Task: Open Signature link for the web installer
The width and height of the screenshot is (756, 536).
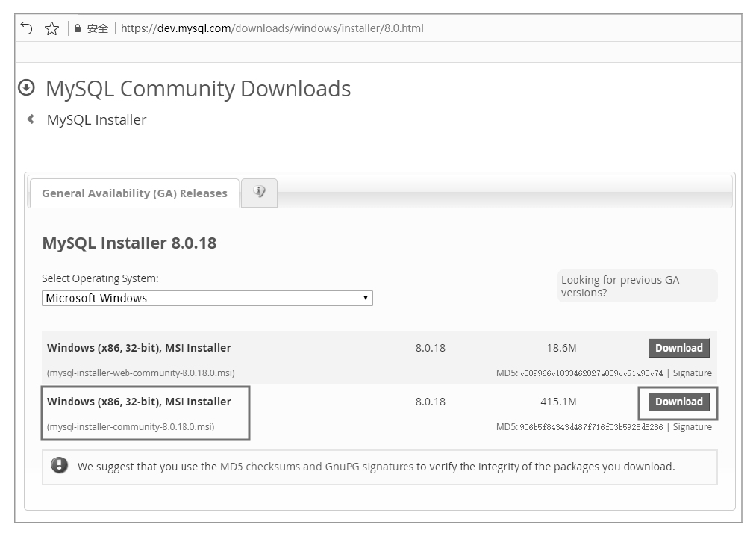Action: click(x=692, y=373)
